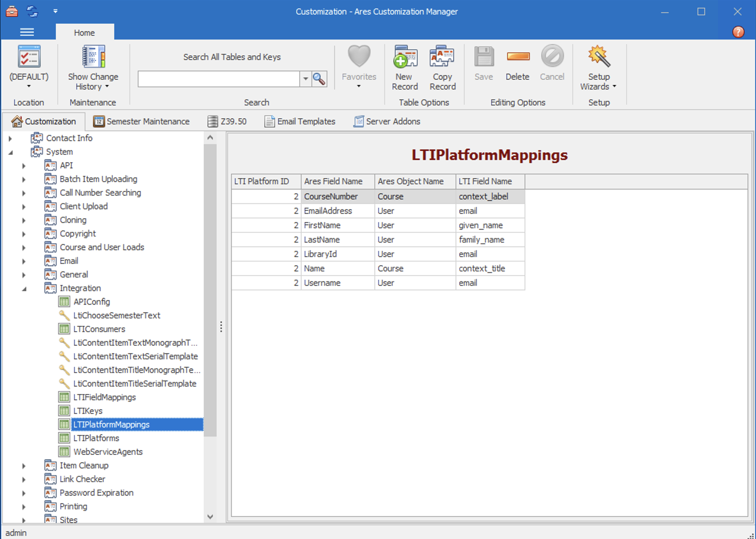Click the search magnifying glass icon
This screenshot has height=539, width=756.
point(319,79)
